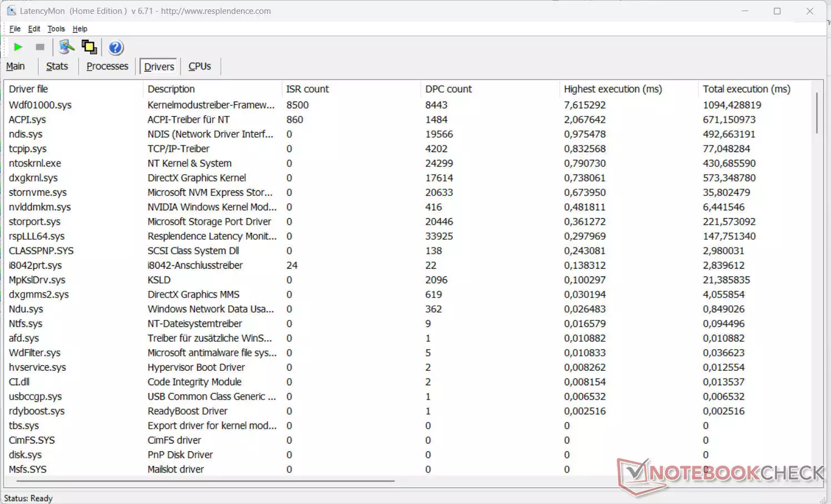Switch to the CPUs tab
This screenshot has height=504, width=831.
pos(199,66)
